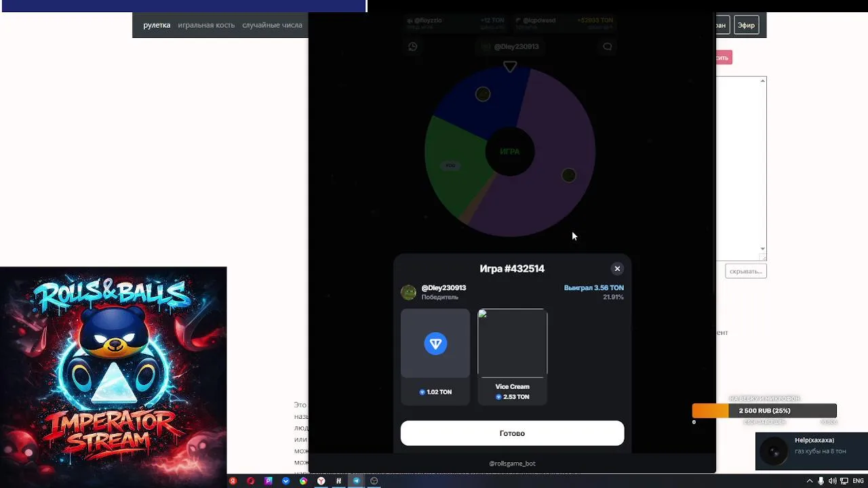Click the Help(хахаха) donation alert
The width and height of the screenshot is (868, 488).
pos(812,451)
